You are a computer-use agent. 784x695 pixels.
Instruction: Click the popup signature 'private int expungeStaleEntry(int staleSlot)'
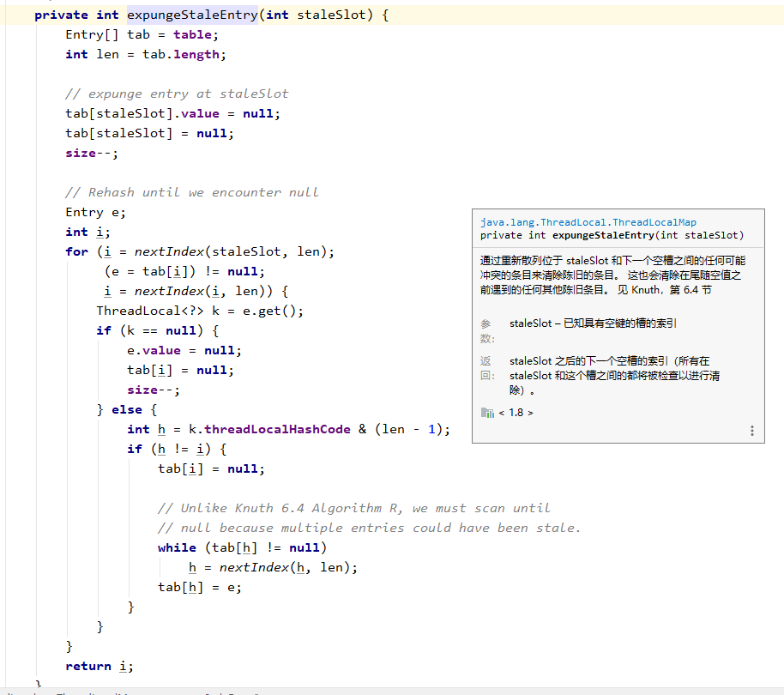[612, 235]
